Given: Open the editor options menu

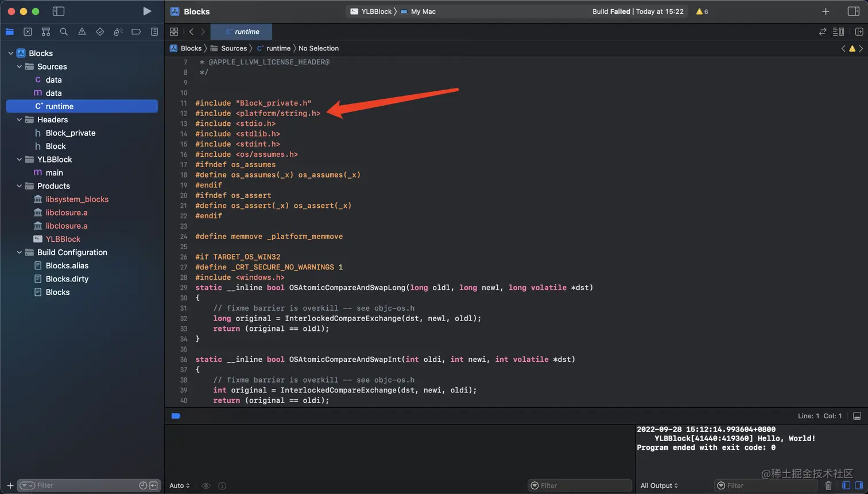Looking at the screenshot, I should tap(839, 32).
